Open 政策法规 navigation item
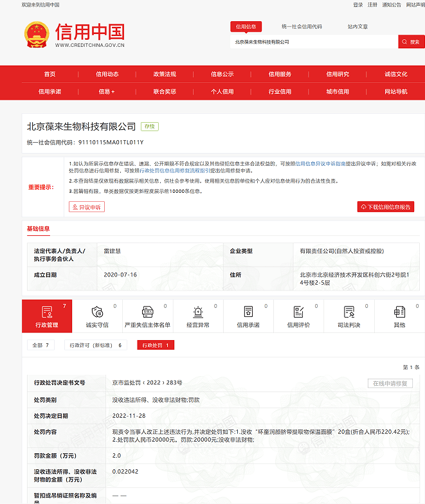 165,75
